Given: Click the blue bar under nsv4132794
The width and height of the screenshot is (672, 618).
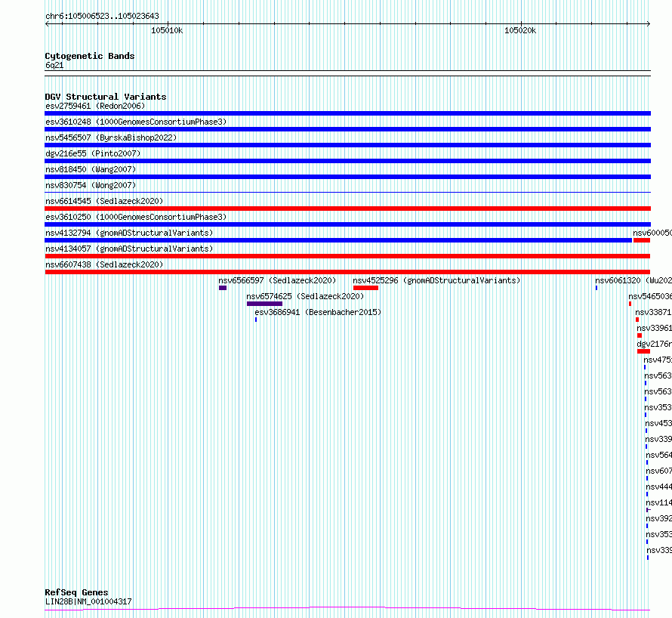Looking at the screenshot, I should [338, 240].
